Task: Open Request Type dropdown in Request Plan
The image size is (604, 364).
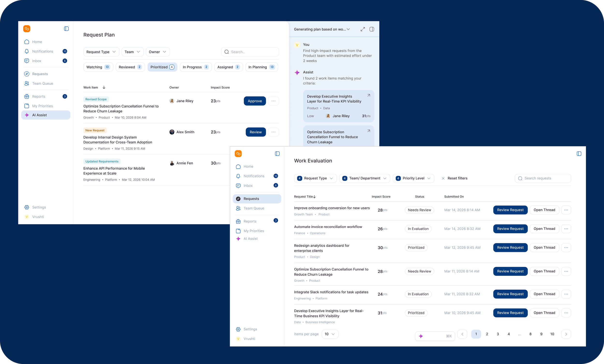Action: click(x=101, y=52)
